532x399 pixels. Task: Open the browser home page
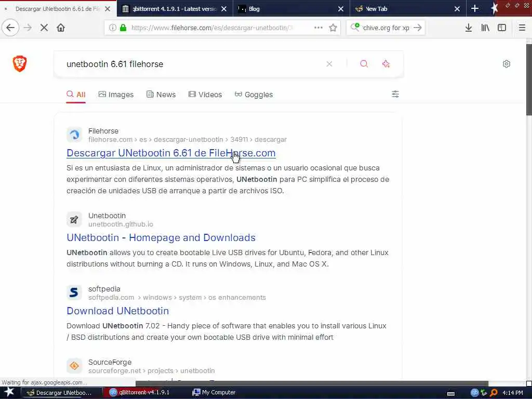click(61, 28)
